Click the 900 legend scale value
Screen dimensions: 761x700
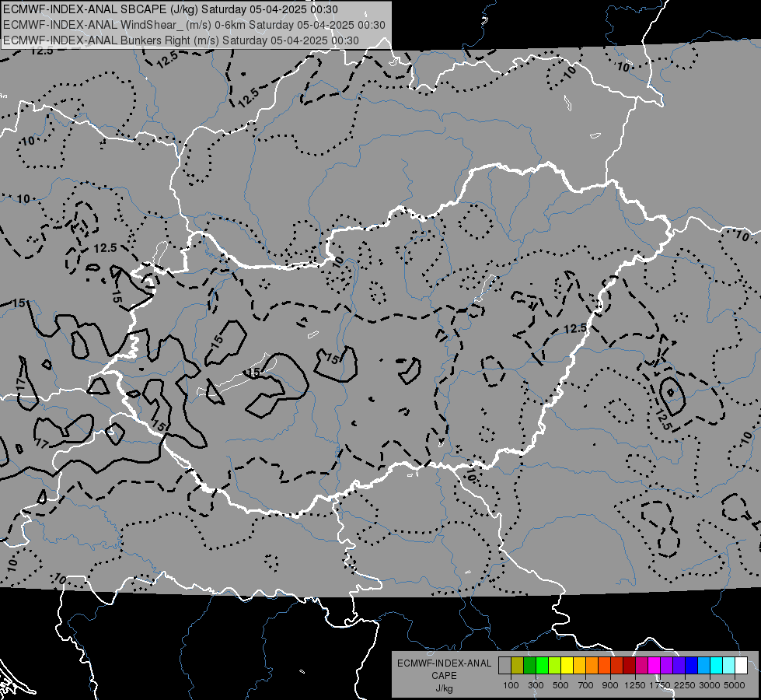(x=610, y=685)
